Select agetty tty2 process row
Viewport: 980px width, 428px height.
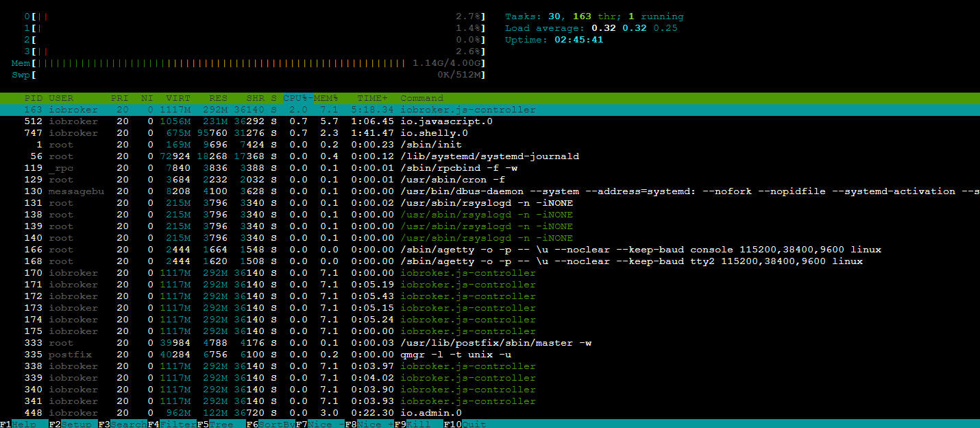coord(490,261)
